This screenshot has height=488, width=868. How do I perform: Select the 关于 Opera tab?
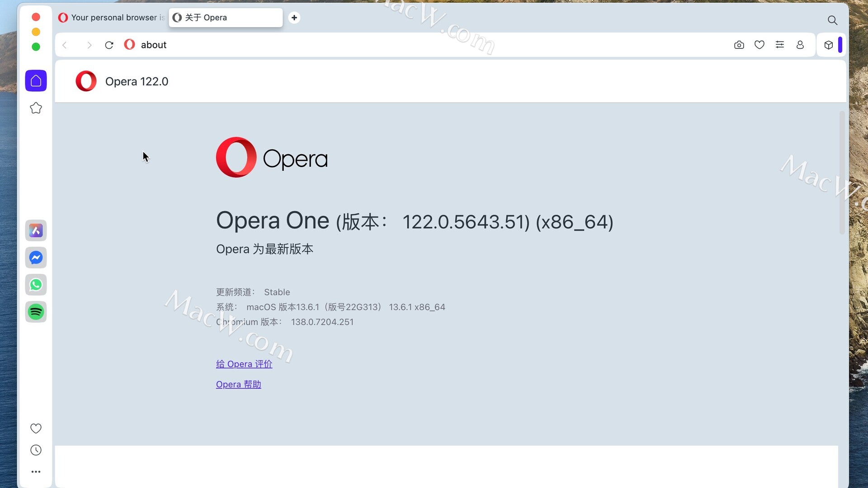coord(225,18)
